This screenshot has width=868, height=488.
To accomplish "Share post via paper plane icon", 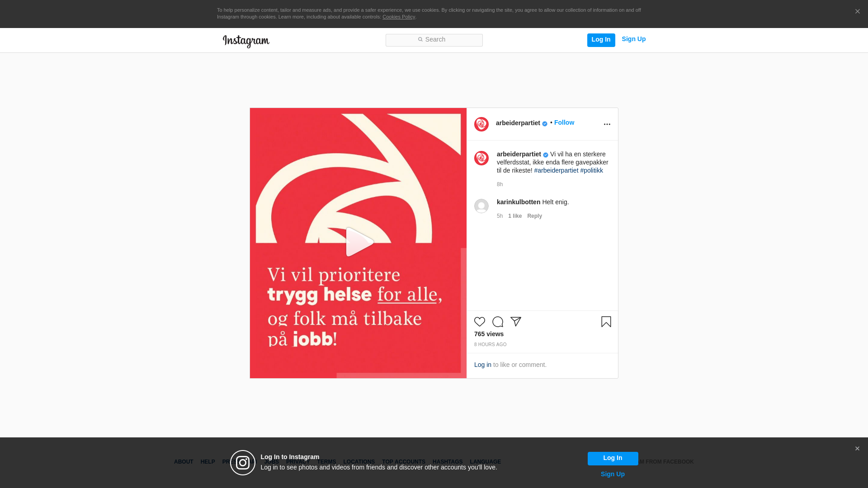I will (x=516, y=322).
